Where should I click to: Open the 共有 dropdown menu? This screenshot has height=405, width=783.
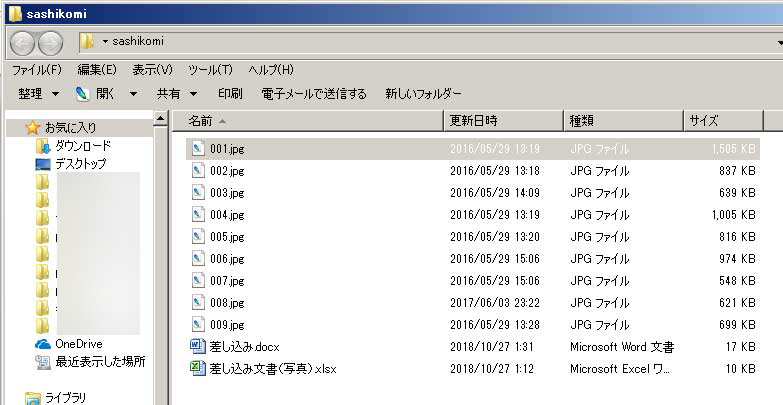pos(175,94)
